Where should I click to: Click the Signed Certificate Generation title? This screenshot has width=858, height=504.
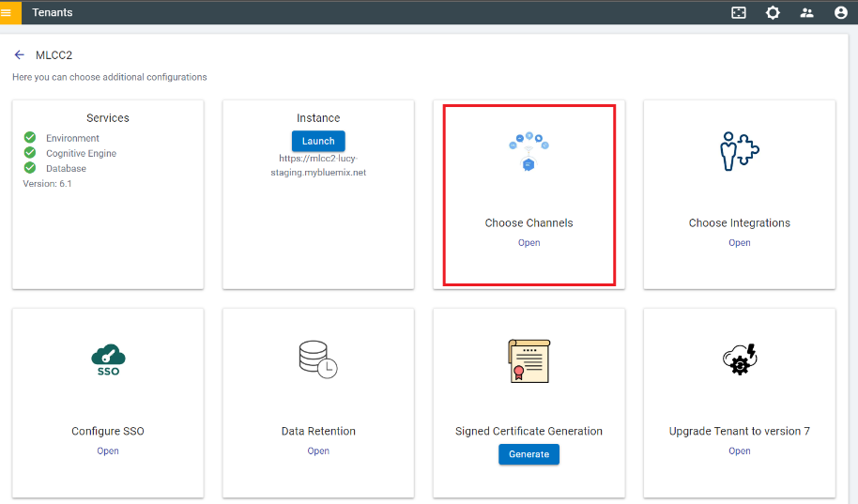click(529, 431)
